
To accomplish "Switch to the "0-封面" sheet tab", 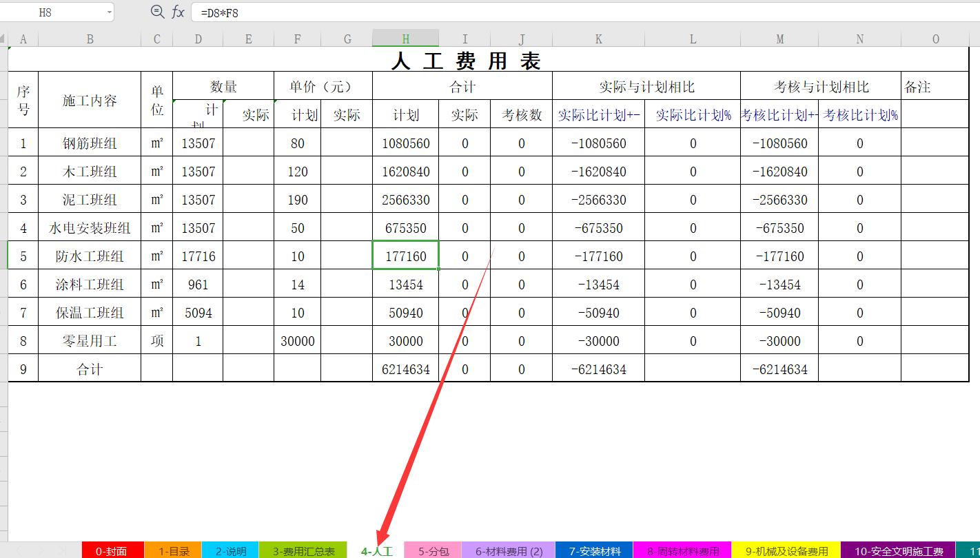I will point(114,550).
